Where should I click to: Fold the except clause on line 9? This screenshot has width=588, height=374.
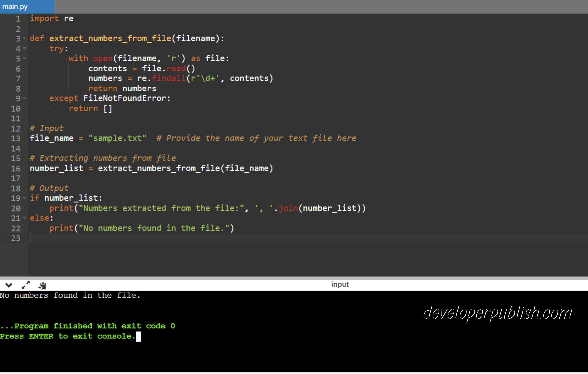24,99
